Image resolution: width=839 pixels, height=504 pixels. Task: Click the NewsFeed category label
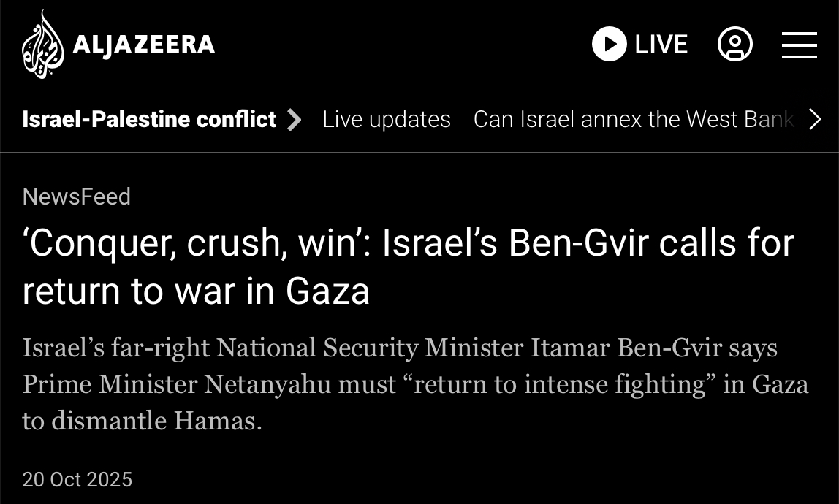click(77, 196)
